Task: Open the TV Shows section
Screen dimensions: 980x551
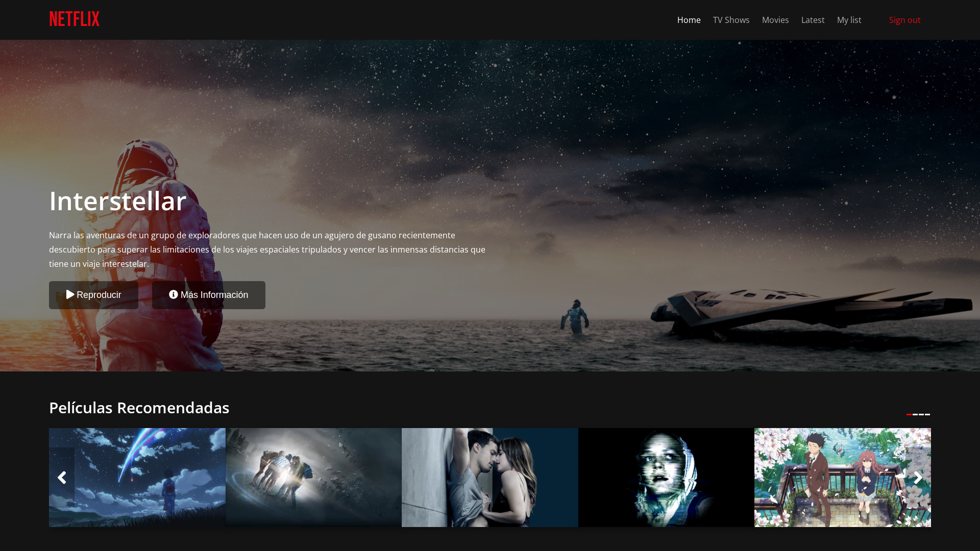Action: tap(731, 20)
